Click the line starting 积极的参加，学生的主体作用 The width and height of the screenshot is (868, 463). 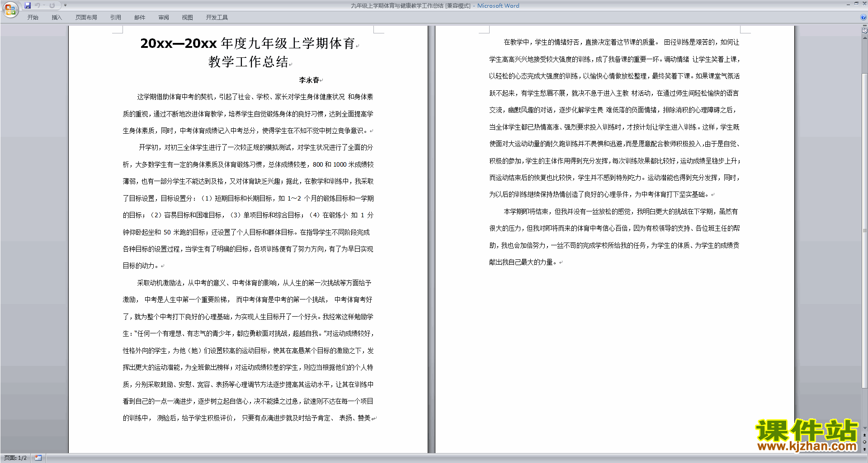[615, 161]
